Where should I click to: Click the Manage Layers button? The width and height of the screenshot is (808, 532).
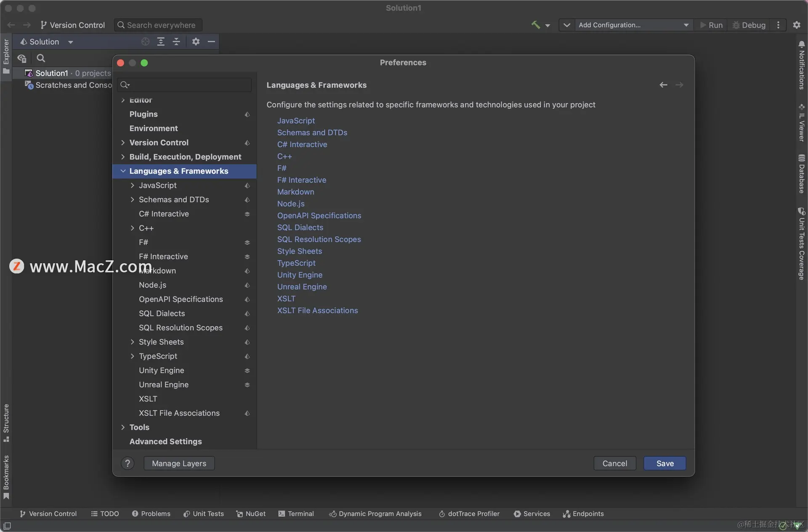179,463
